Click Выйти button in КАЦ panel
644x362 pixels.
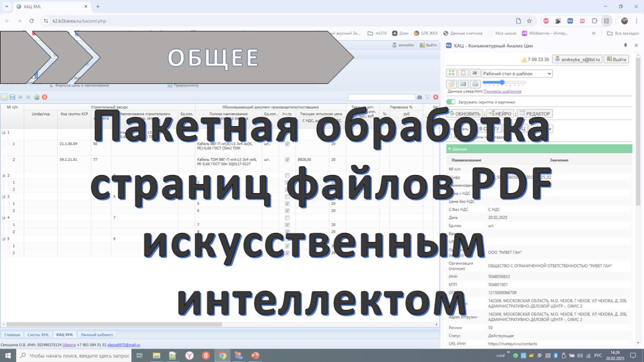click(616, 59)
